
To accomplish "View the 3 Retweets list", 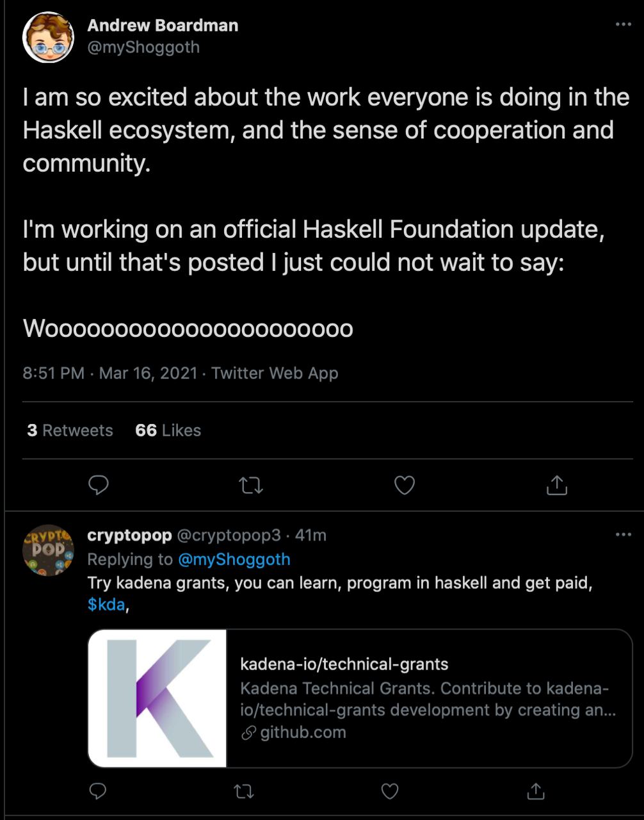I will click(70, 430).
